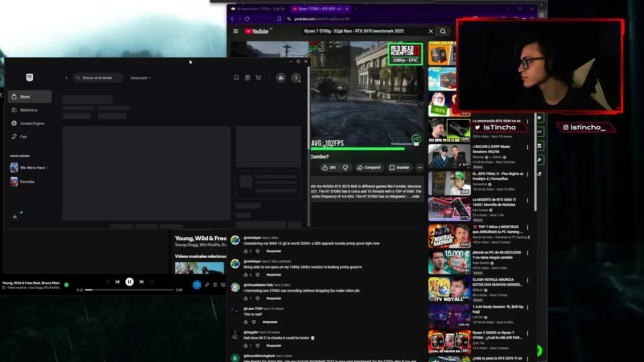The width and height of the screenshot is (644, 362).
Task: Open the Epic Games logo home
Action: [30, 77]
